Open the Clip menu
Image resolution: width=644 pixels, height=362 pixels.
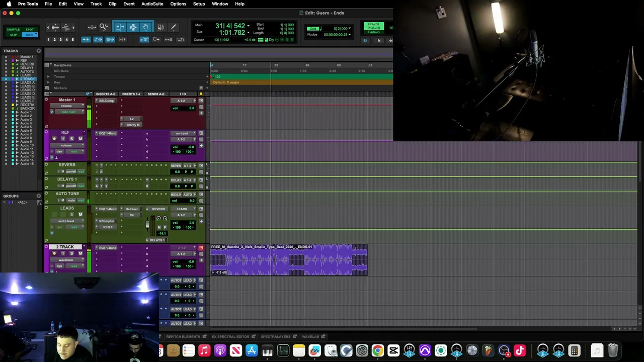tap(112, 4)
